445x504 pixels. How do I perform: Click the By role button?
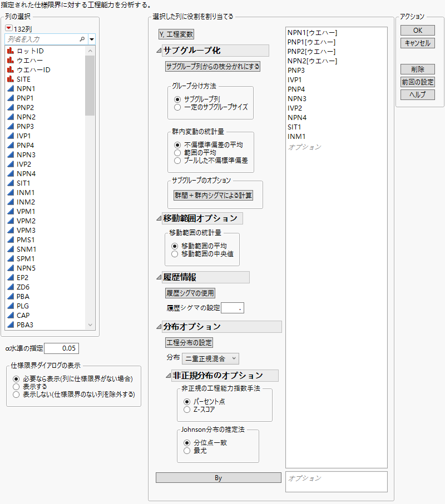[x=218, y=478]
